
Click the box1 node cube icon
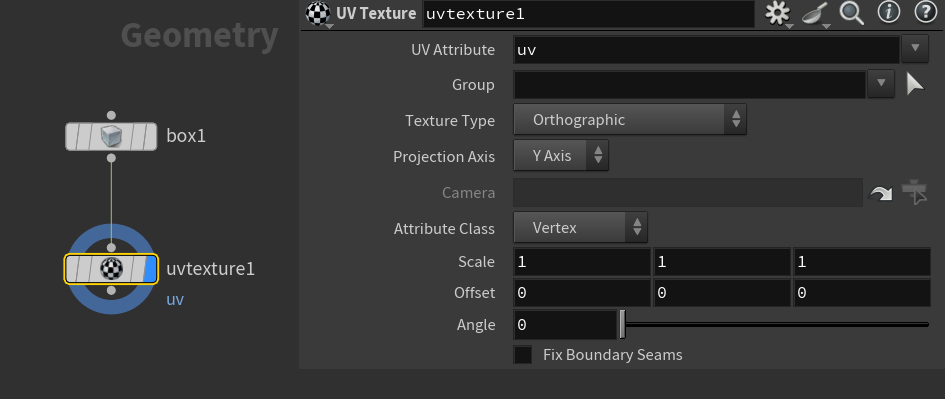pos(111,137)
